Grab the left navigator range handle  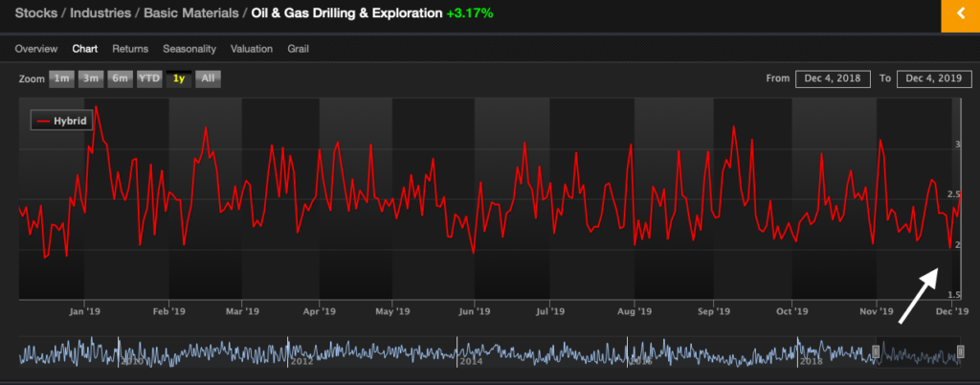click(876, 351)
